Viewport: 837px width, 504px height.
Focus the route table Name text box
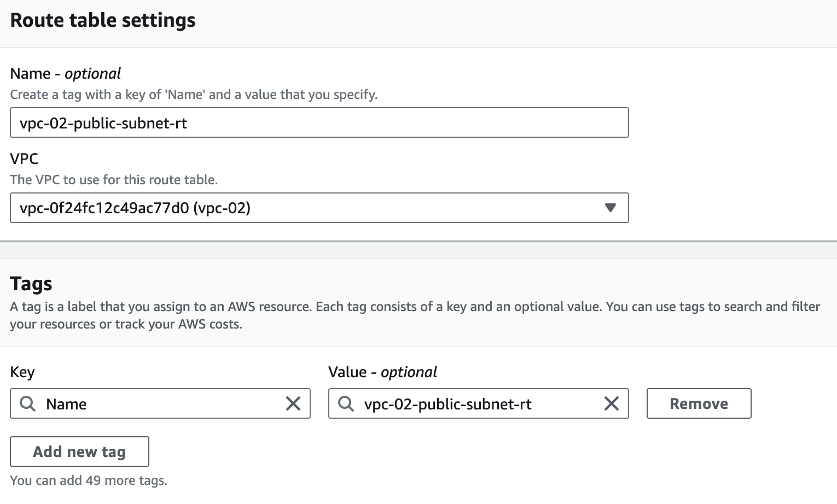319,123
